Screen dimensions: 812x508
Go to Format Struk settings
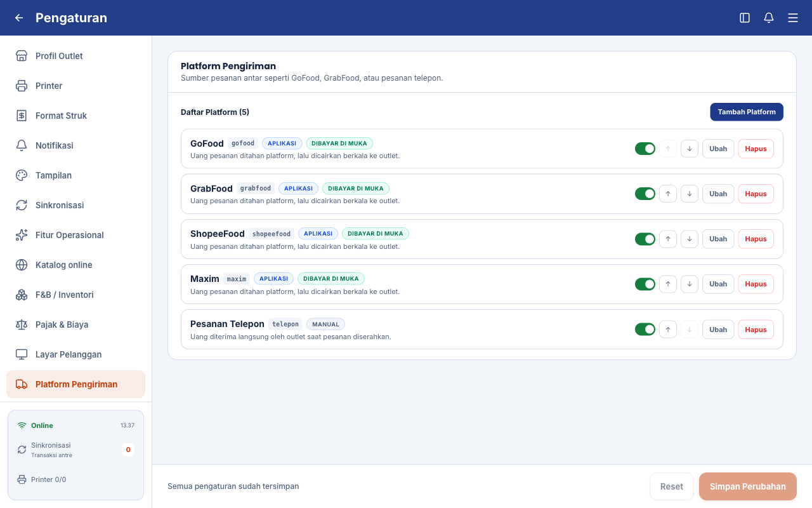[x=75, y=116]
